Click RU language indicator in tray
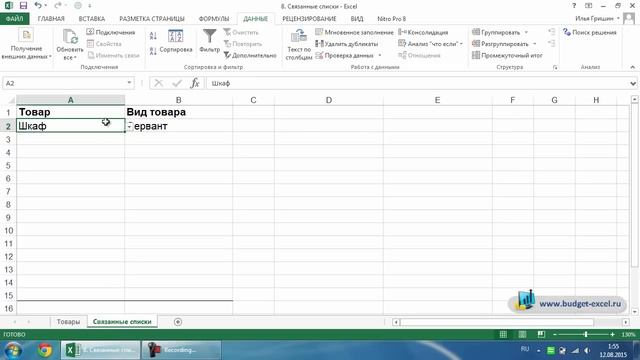Image resolution: width=640 pixels, height=360 pixels. coord(525,349)
